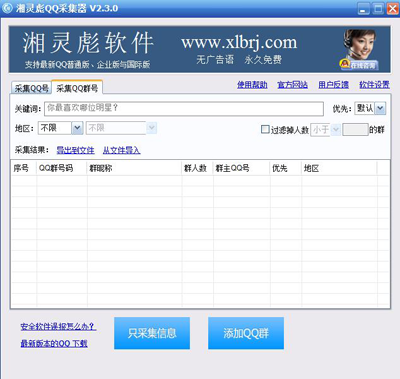Viewport: 400px width, 379px height.
Task: Click the group-size number field before 的群
Action: point(355,130)
